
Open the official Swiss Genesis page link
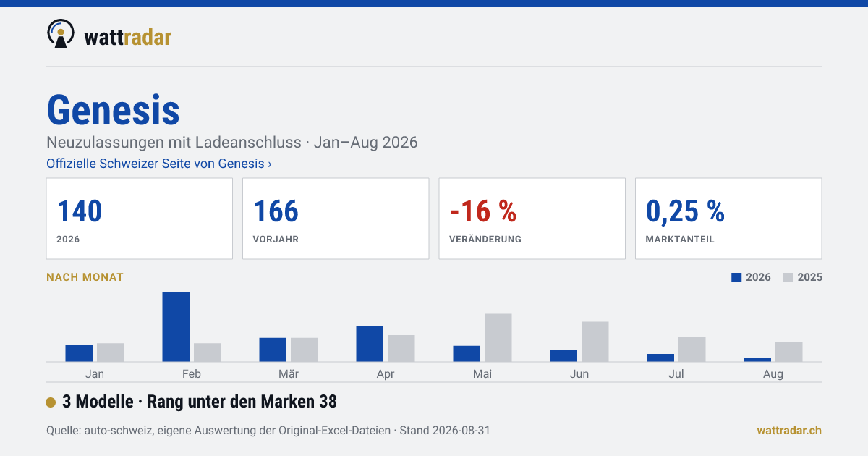tap(159, 164)
